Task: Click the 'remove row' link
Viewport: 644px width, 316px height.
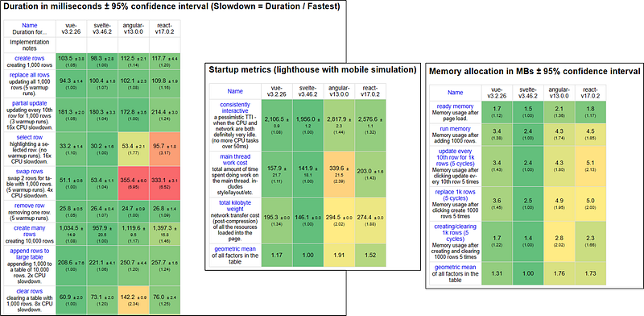Action: pos(29,204)
